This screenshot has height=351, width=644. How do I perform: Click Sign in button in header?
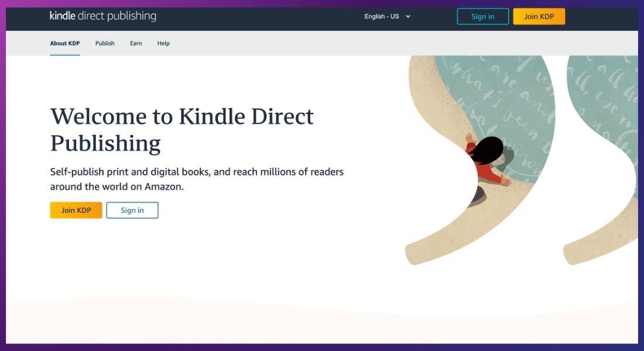click(x=482, y=16)
